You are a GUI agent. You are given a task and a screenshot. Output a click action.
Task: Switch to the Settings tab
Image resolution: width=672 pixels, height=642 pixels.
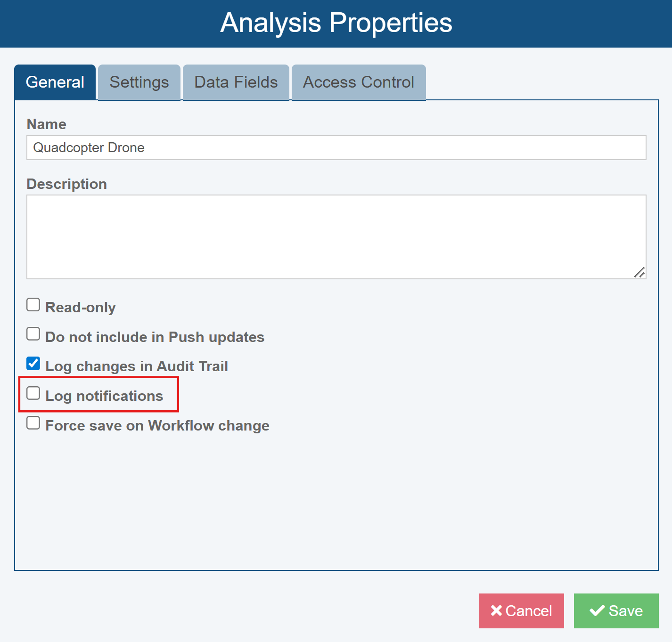tap(139, 82)
